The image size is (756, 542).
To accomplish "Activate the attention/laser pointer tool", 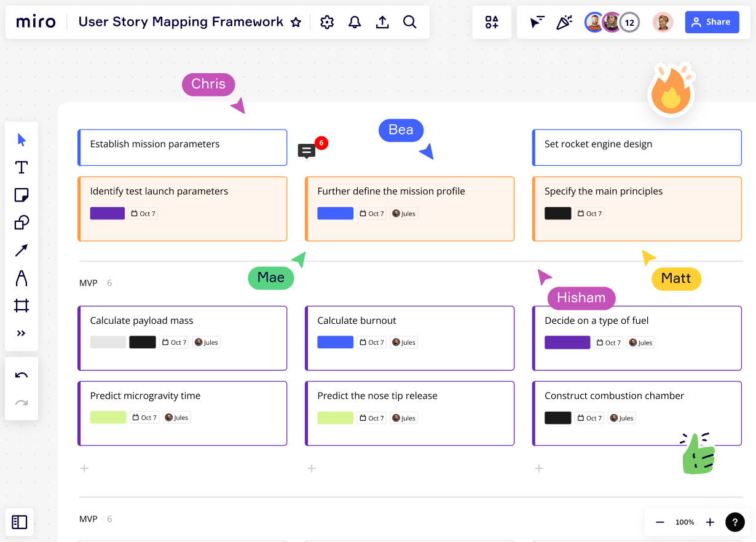I will coord(537,22).
